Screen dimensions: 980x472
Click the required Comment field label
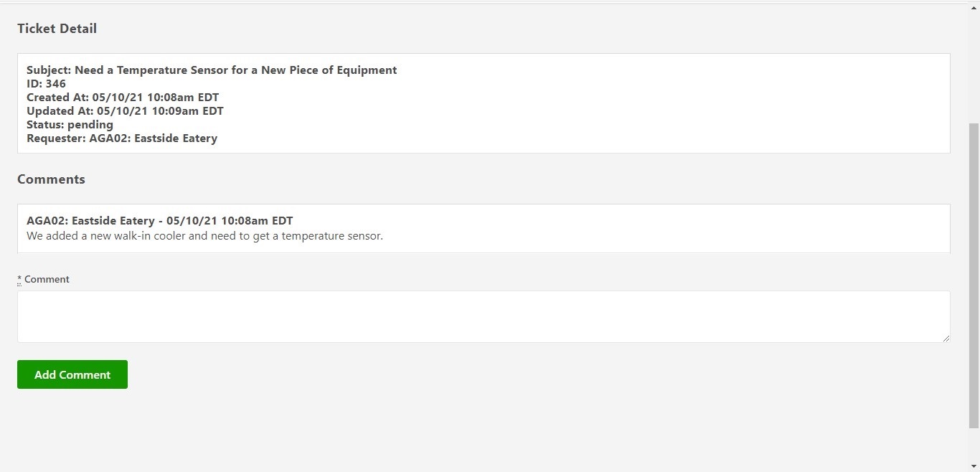coord(43,279)
